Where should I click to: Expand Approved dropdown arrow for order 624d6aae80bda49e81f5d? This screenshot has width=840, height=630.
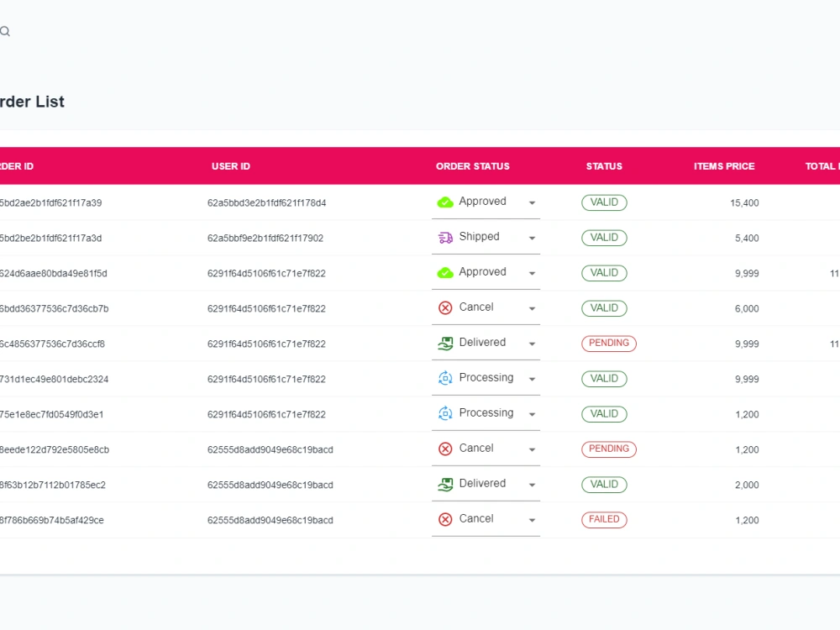(x=532, y=274)
